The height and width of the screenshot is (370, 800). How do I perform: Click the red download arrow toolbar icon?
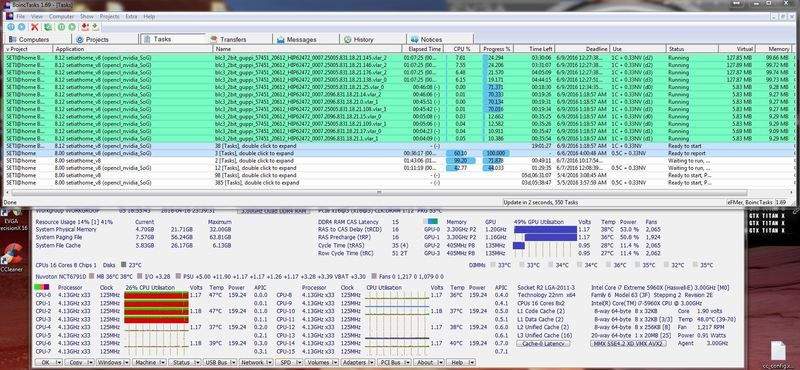pos(85,27)
